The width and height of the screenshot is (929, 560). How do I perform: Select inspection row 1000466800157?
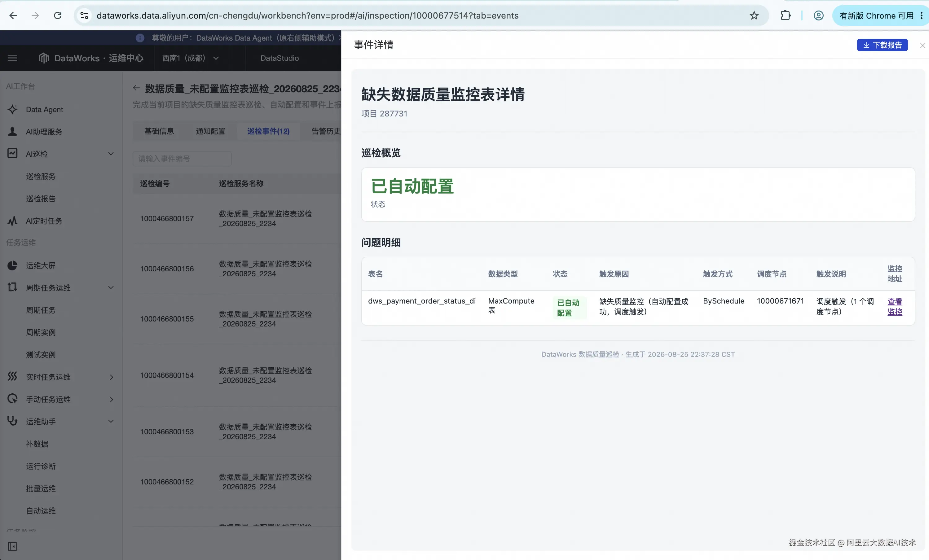click(x=237, y=219)
